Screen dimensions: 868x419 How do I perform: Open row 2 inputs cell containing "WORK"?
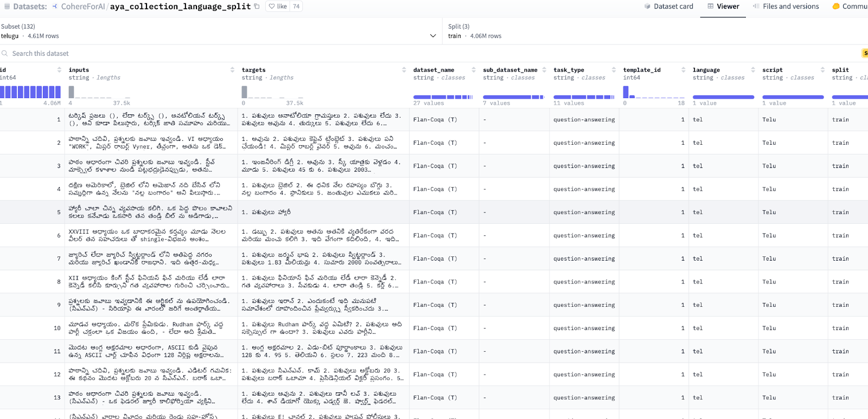(151, 143)
